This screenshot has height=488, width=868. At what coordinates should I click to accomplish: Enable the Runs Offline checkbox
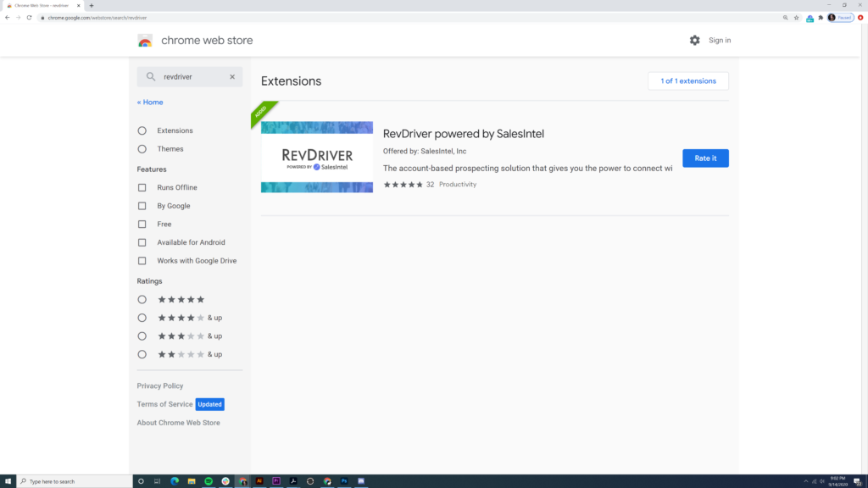142,187
